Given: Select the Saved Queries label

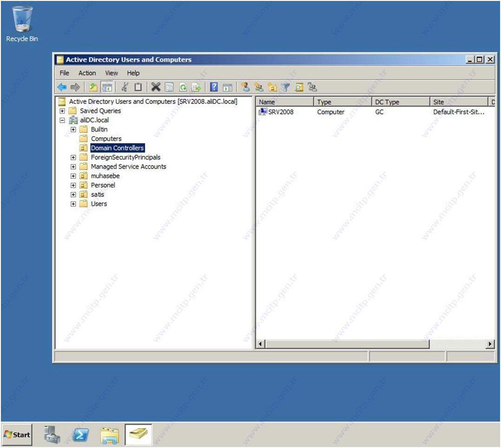Looking at the screenshot, I should coord(100,111).
